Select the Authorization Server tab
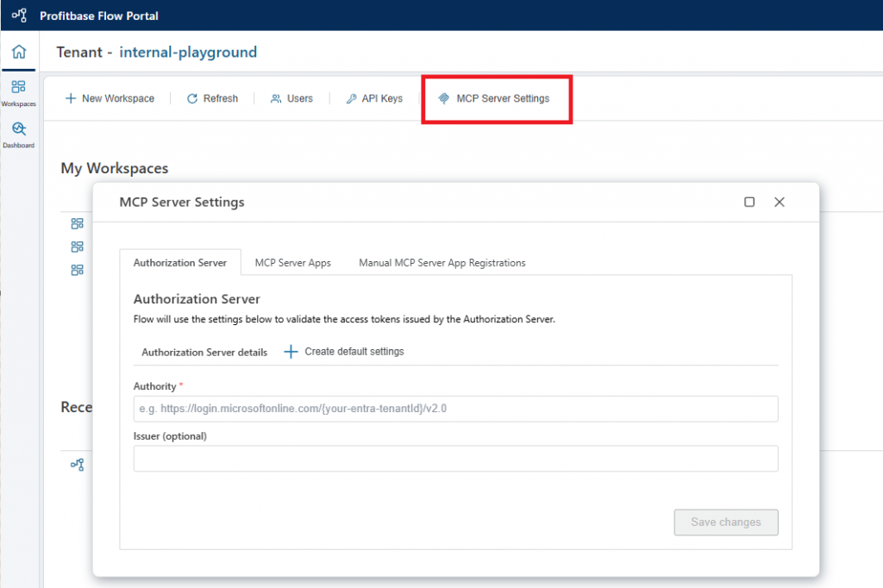Viewport: 883px width, 588px height. coord(181,263)
